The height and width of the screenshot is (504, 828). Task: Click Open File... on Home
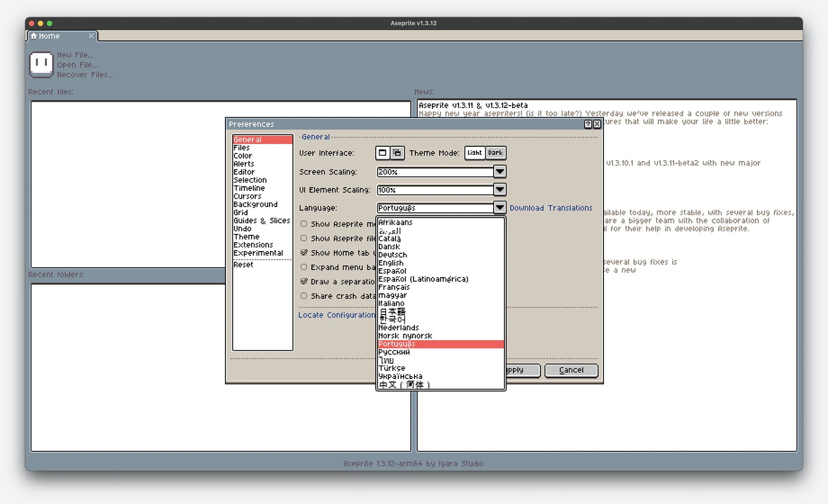point(77,65)
